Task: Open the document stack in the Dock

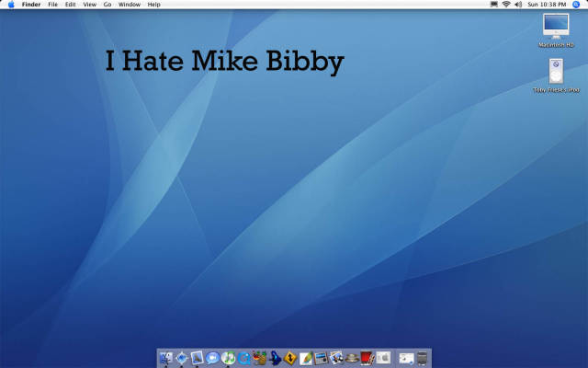Action: [406, 358]
